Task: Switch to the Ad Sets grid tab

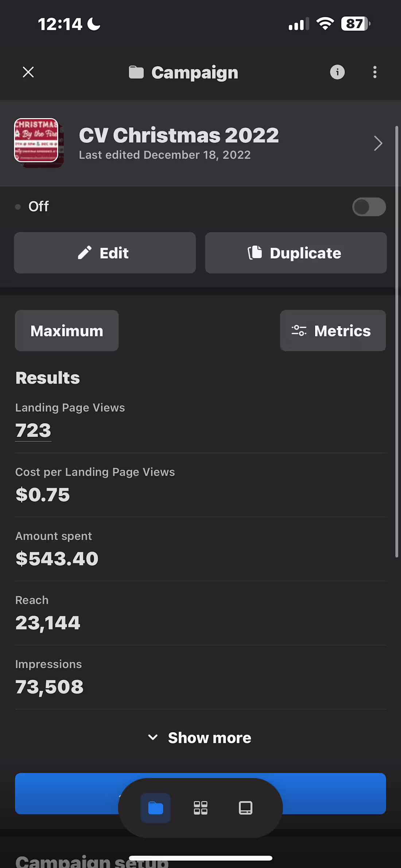Action: (200, 808)
